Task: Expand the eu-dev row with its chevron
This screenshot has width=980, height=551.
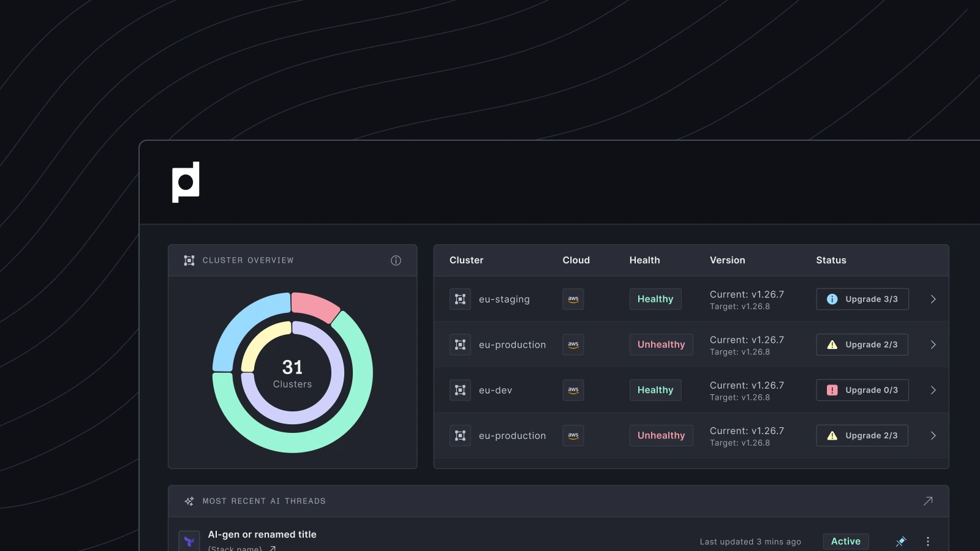Action: (x=933, y=390)
